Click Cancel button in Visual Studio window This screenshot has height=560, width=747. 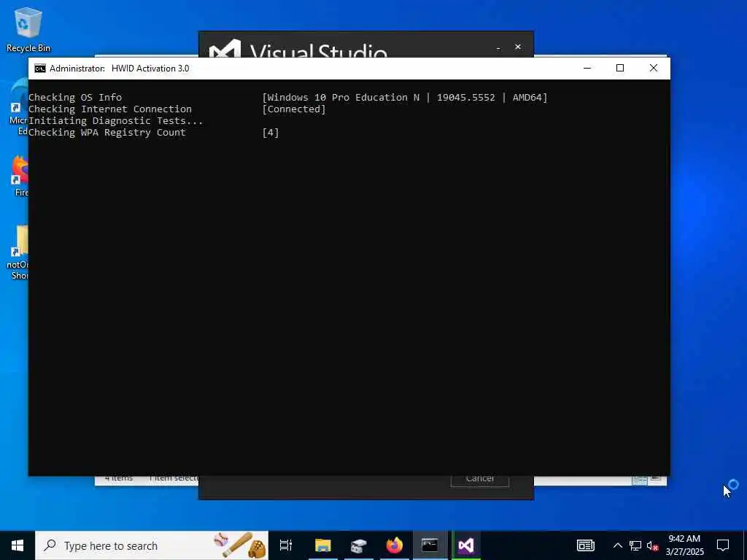[480, 480]
